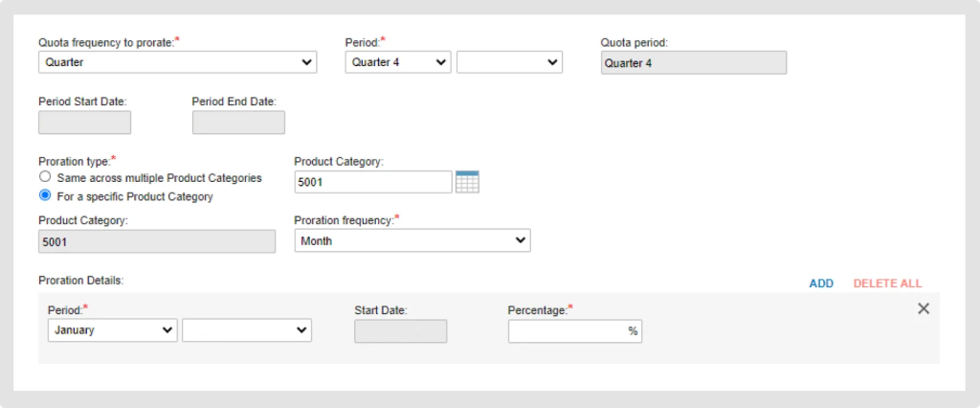
Task: Choose For a specific Product Category option
Action: click(45, 196)
